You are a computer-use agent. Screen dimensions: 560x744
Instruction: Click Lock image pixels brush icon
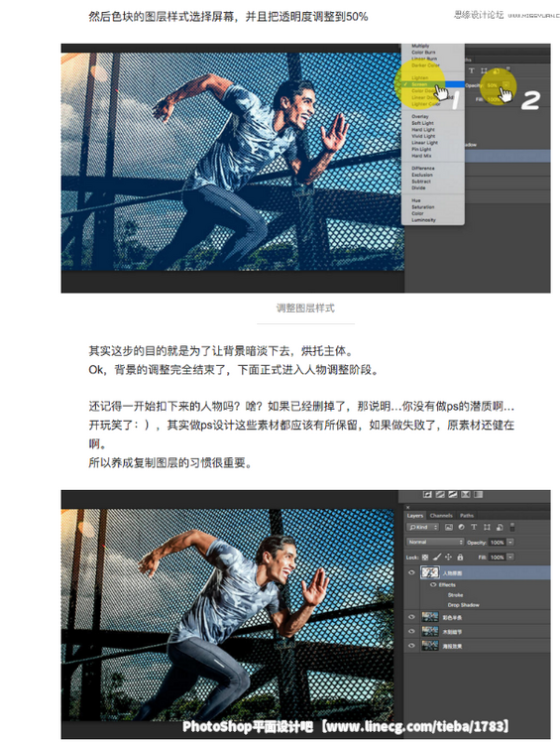click(x=437, y=558)
